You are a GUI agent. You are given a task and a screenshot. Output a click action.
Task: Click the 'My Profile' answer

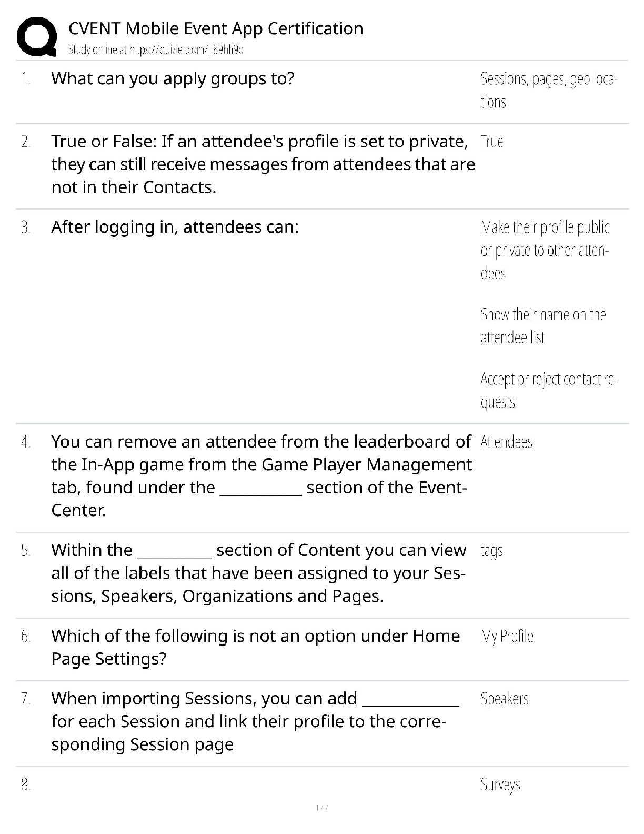tap(507, 637)
